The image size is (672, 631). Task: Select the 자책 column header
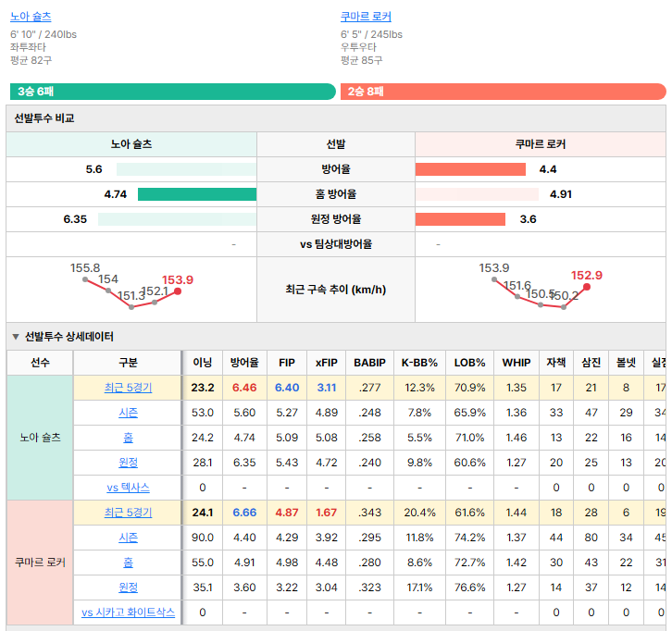click(x=556, y=363)
